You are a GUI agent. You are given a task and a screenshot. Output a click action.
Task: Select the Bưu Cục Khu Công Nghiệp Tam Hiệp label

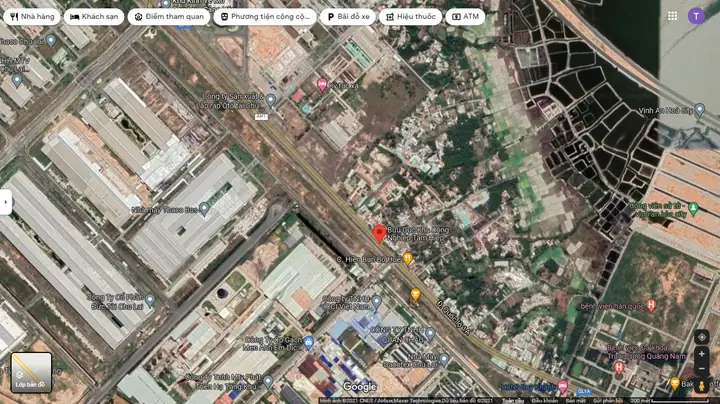418,234
